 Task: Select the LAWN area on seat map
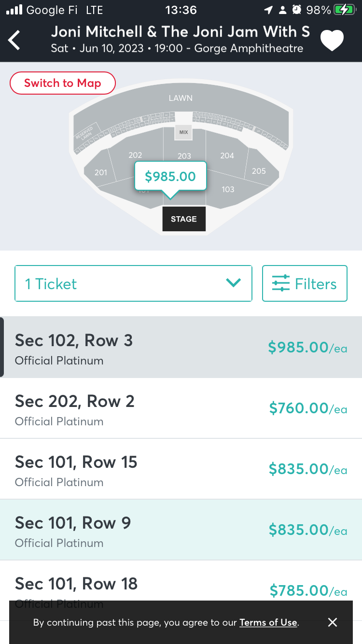coord(181,98)
